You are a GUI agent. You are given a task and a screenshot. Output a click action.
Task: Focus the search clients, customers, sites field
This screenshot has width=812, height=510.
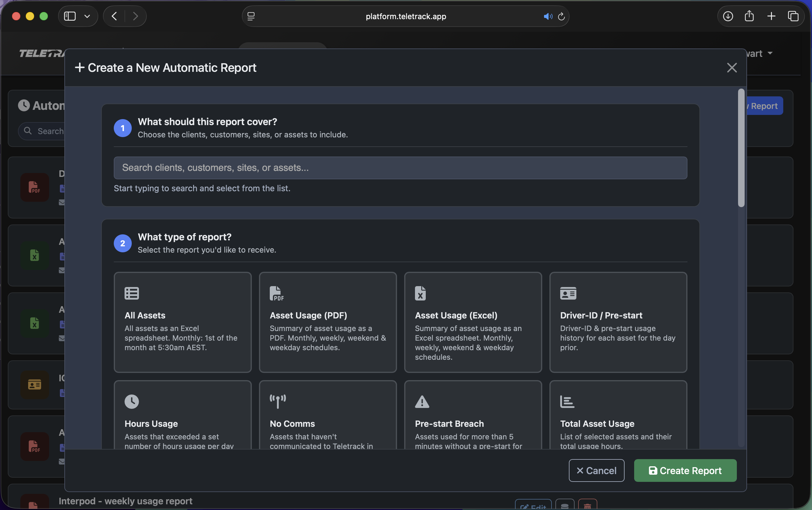point(400,168)
